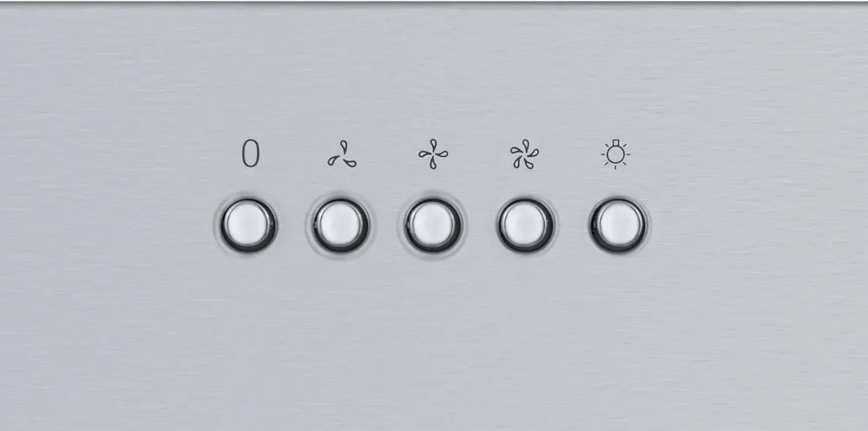Tap the middle round chrome button
Screen dimensions: 868x431
[x=432, y=225]
